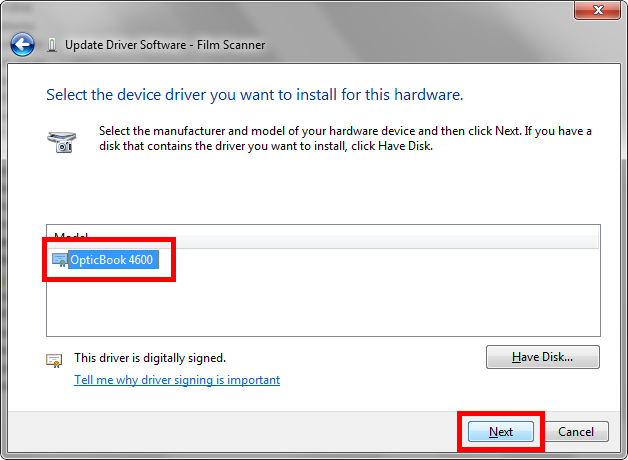Click the OpticBook 4600 driver certificate icon
The width and height of the screenshot is (628, 460).
pos(60,260)
